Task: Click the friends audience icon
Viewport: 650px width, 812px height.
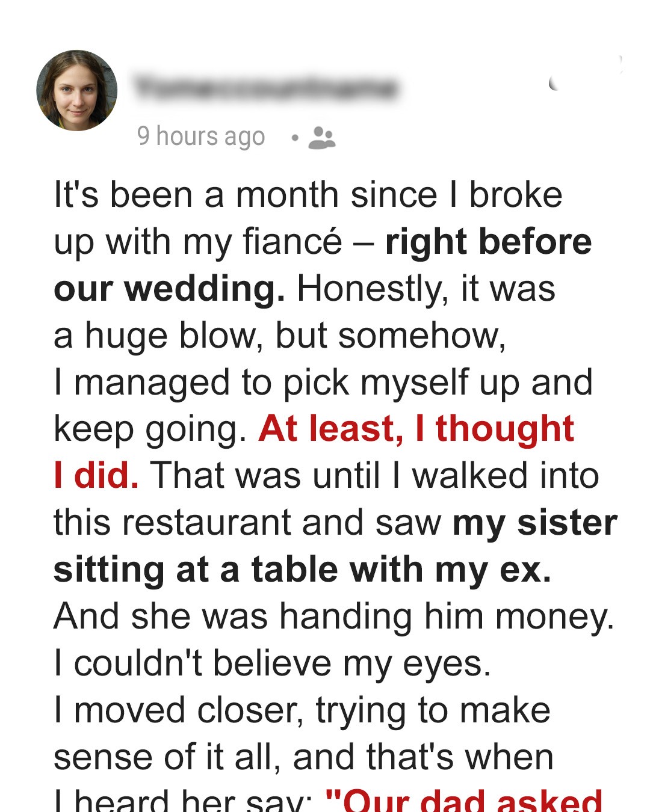Action: (x=321, y=137)
